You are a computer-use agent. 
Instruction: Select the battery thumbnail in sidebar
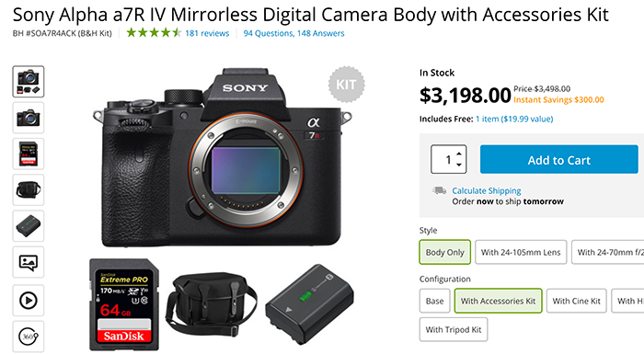pyautogui.click(x=29, y=226)
